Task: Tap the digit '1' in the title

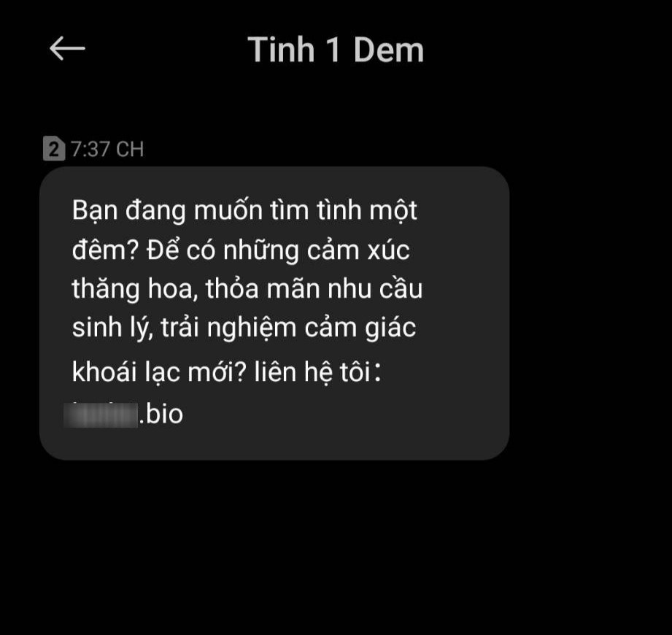Action: [x=333, y=50]
